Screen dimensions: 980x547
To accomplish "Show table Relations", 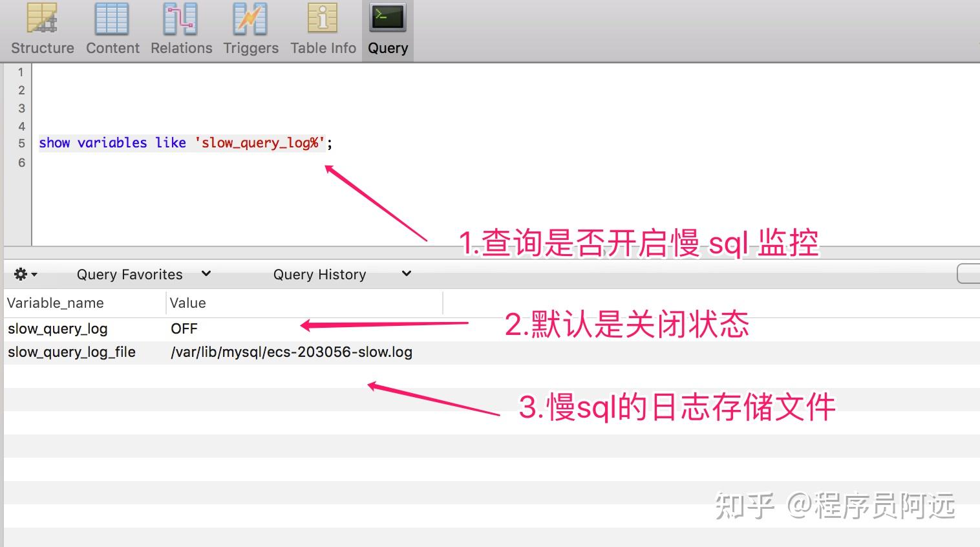I will pyautogui.click(x=181, y=29).
